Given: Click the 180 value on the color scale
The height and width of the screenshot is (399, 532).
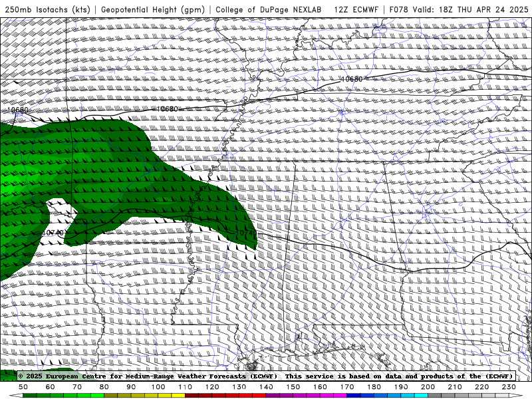Looking at the screenshot, I should point(374,387).
